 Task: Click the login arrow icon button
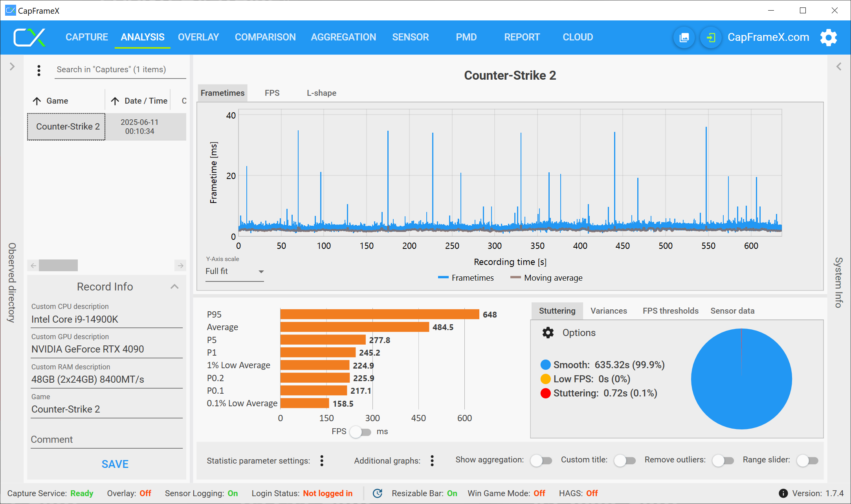[711, 38]
